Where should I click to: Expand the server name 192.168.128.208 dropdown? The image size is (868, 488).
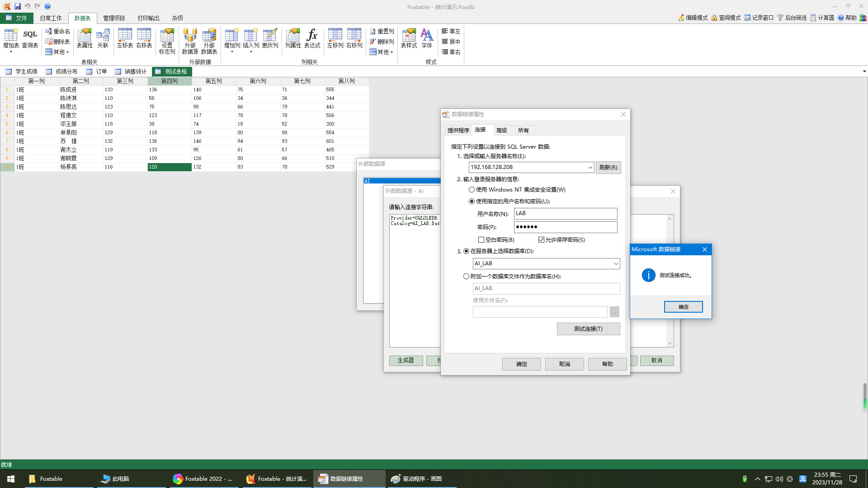tap(590, 168)
